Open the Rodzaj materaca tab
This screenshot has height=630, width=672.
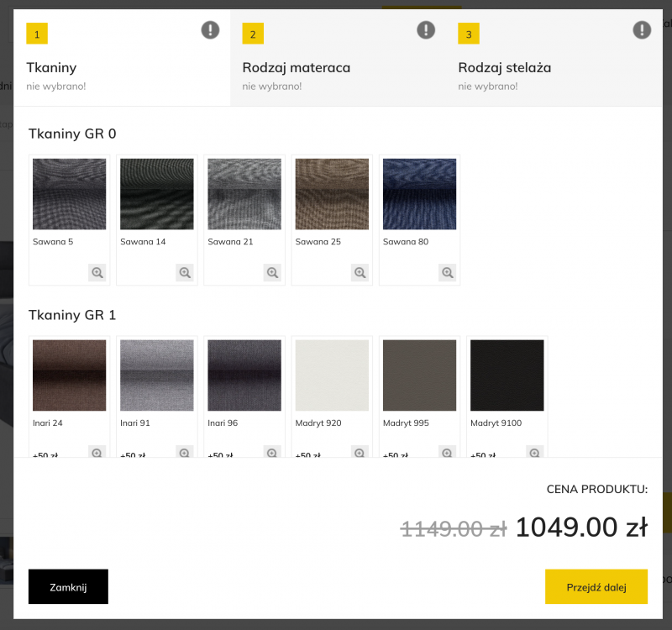coord(339,58)
